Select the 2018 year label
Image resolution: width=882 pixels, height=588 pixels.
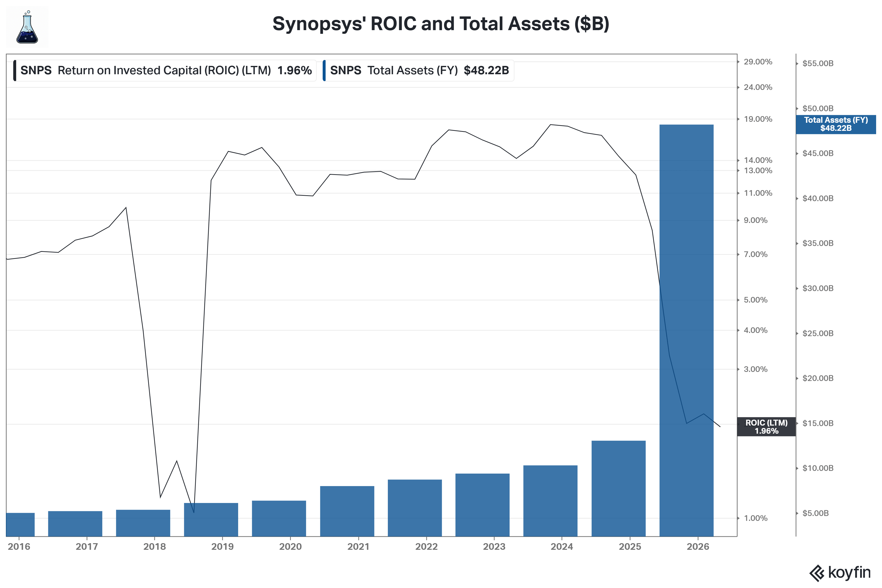[155, 546]
